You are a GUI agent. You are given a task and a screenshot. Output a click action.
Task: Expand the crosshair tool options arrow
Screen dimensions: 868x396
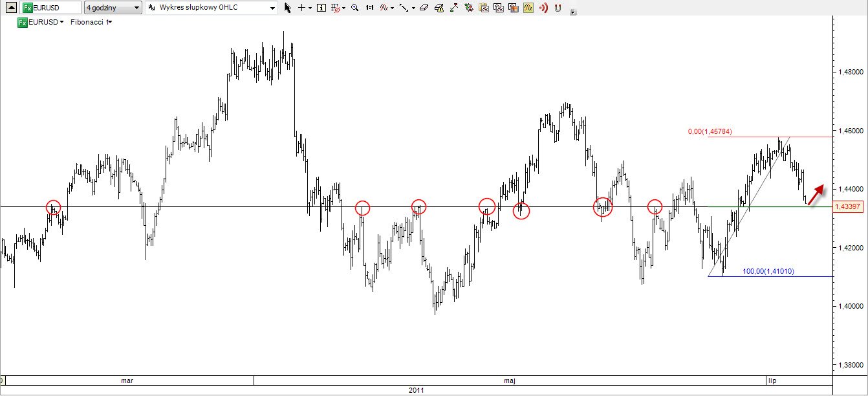tap(310, 8)
